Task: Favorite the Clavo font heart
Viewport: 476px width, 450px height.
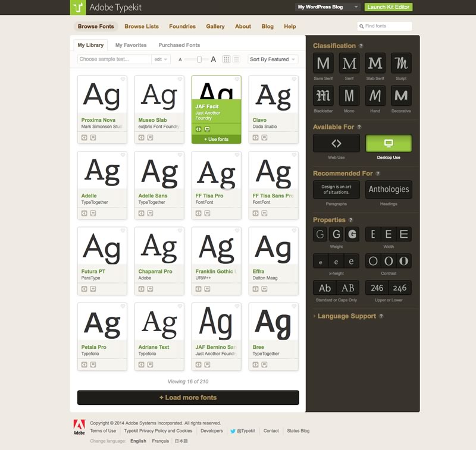Action: click(294, 79)
